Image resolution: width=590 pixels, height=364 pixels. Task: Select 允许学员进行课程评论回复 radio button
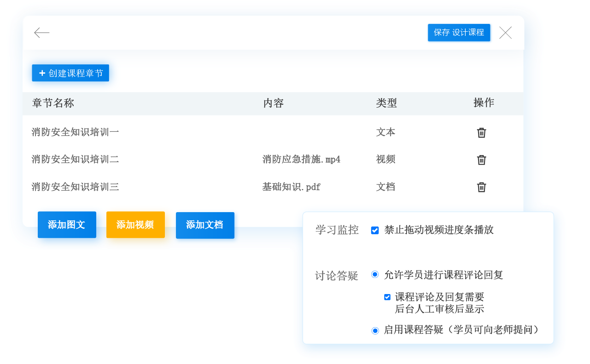pyautogui.click(x=375, y=275)
